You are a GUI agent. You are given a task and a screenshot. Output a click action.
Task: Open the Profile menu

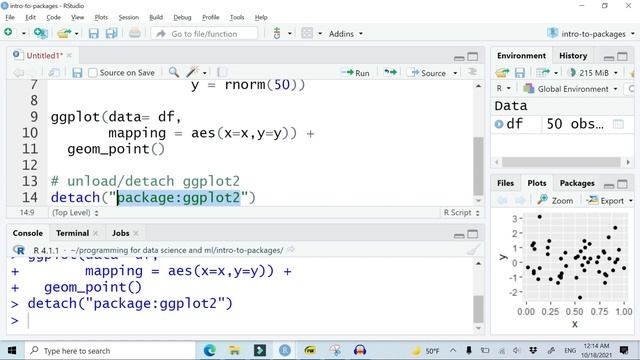(x=211, y=18)
